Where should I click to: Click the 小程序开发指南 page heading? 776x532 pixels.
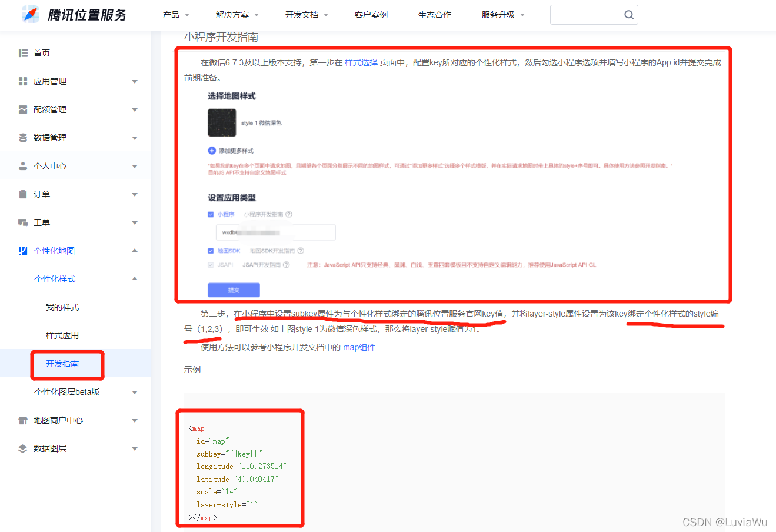pyautogui.click(x=221, y=37)
